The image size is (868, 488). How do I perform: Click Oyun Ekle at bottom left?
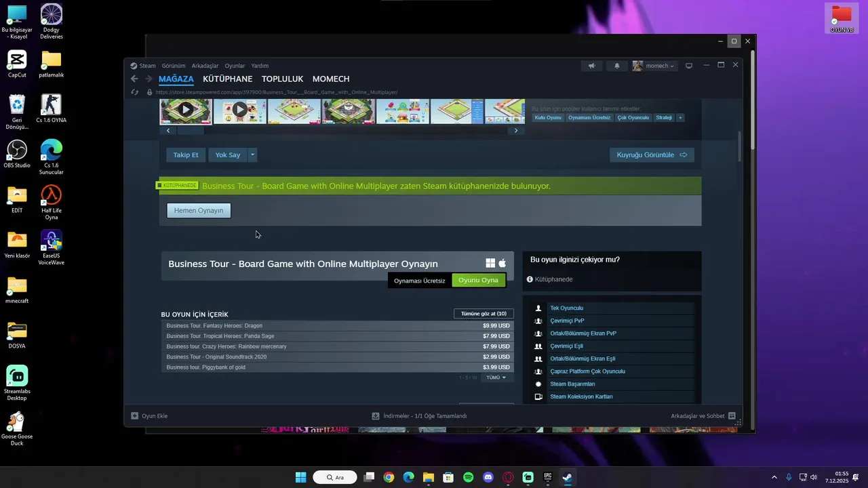[x=149, y=416]
